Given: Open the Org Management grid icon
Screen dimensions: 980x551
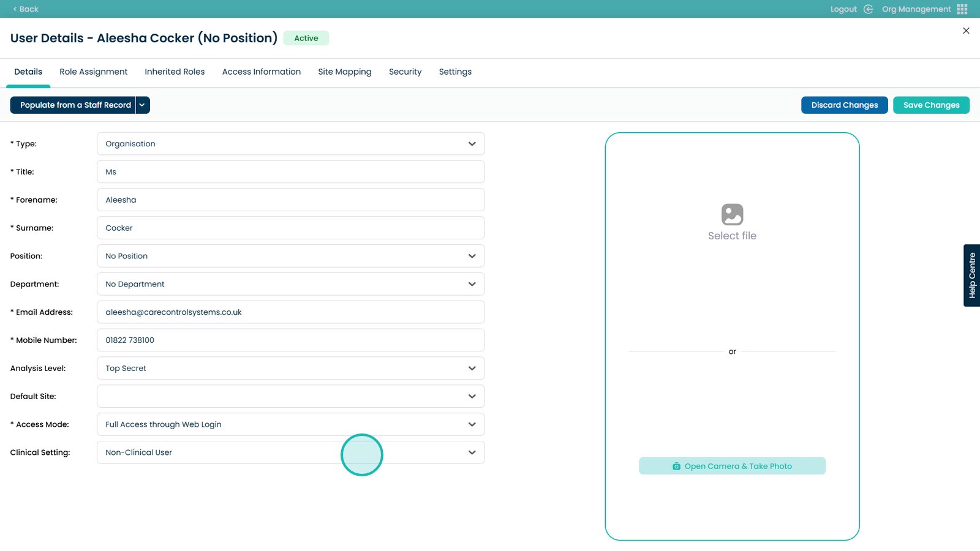Looking at the screenshot, I should pos(962,9).
